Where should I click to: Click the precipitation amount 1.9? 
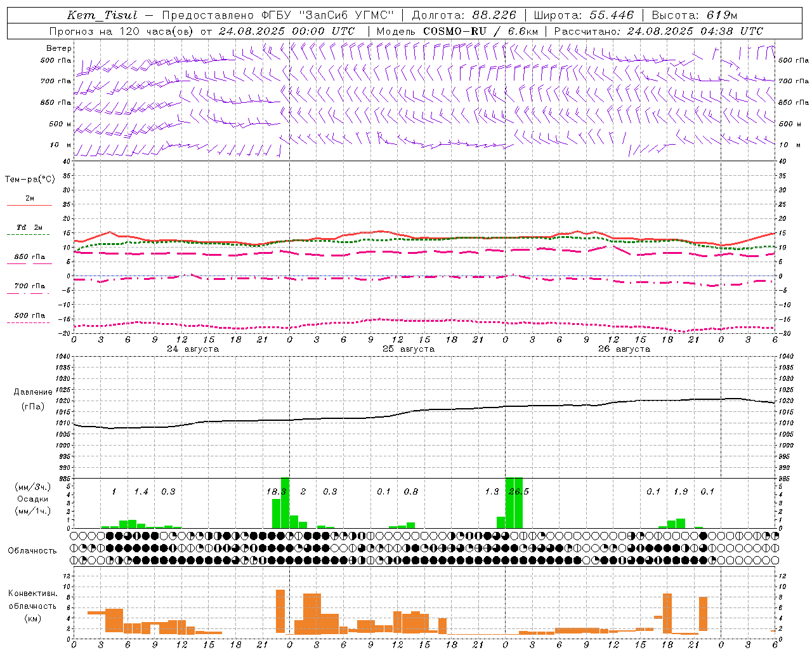pos(681,492)
